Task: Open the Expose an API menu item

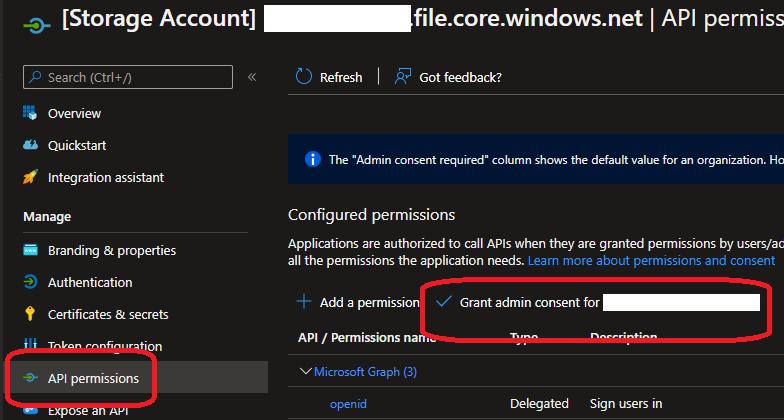Action: [89, 410]
